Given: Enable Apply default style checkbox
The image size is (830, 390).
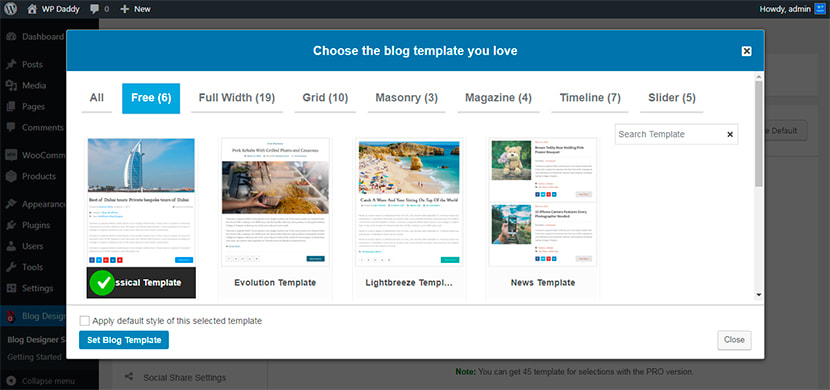Looking at the screenshot, I should tap(84, 321).
